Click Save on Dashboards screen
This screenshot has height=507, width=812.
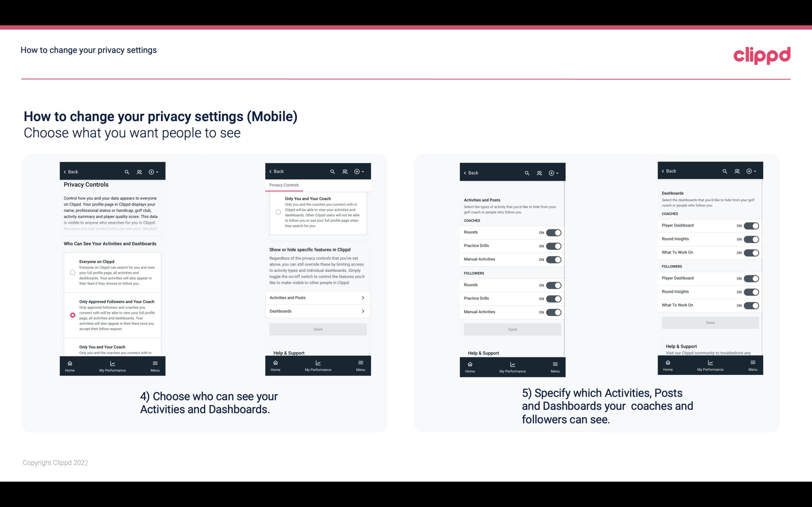[x=710, y=322]
